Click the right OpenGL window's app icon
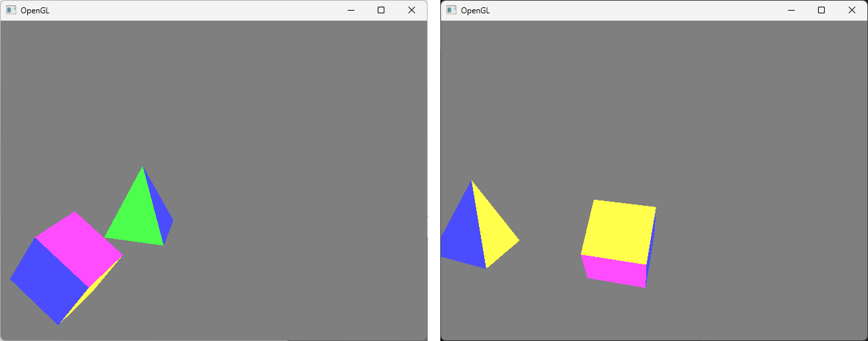The image size is (868, 341). (451, 10)
